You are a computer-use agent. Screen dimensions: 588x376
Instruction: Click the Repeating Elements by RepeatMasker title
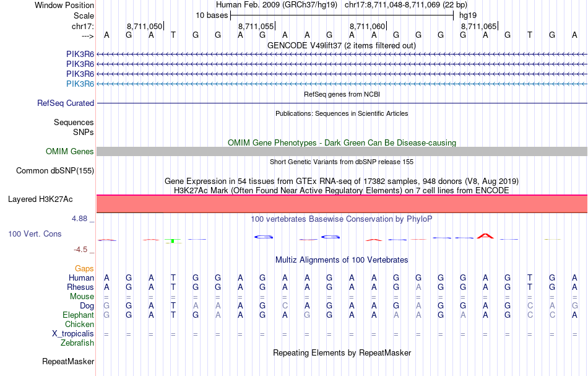(342, 352)
